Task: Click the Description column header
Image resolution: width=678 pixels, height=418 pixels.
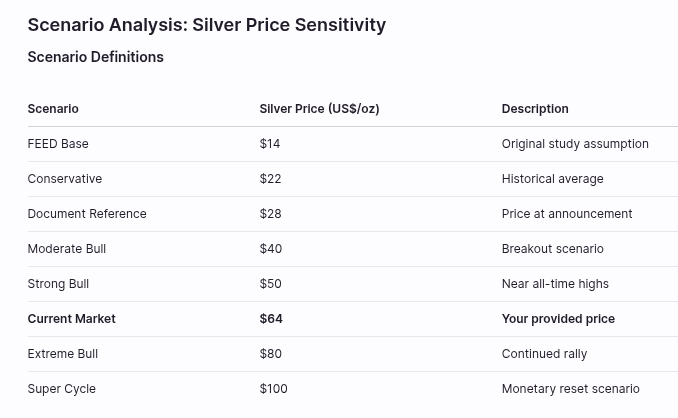Action: [x=535, y=108]
